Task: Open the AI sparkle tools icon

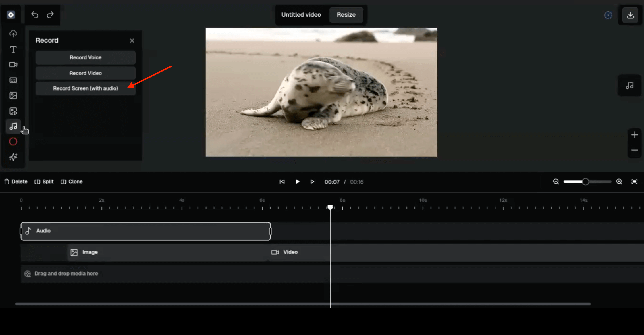Action: click(13, 157)
